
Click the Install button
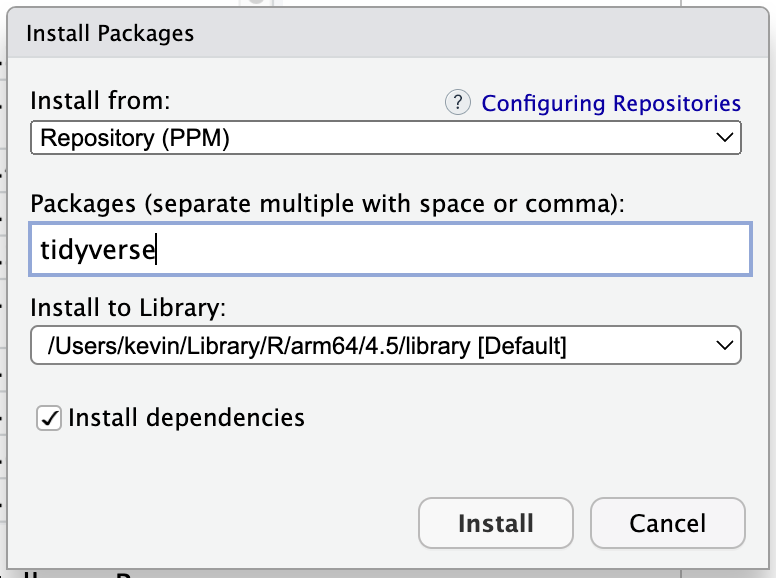[x=495, y=523]
